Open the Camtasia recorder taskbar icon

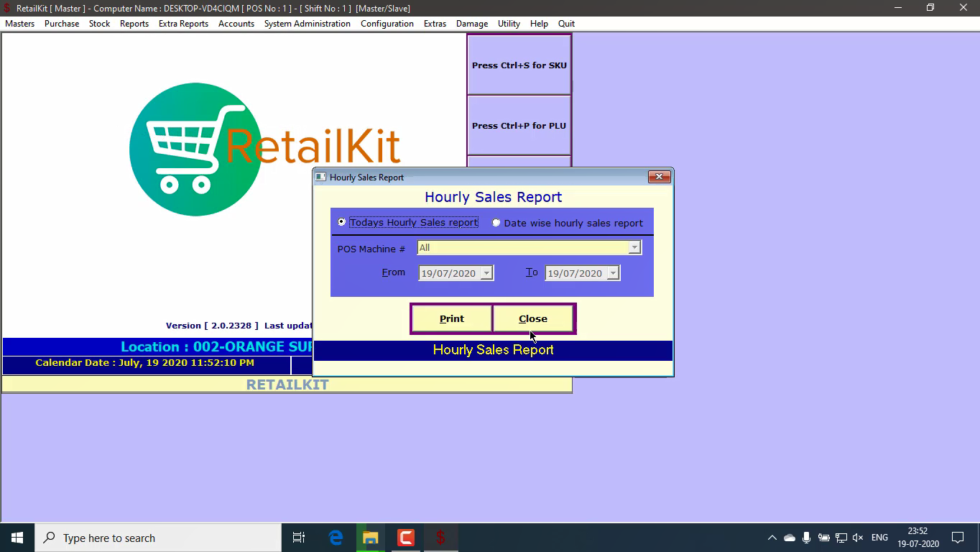point(406,538)
